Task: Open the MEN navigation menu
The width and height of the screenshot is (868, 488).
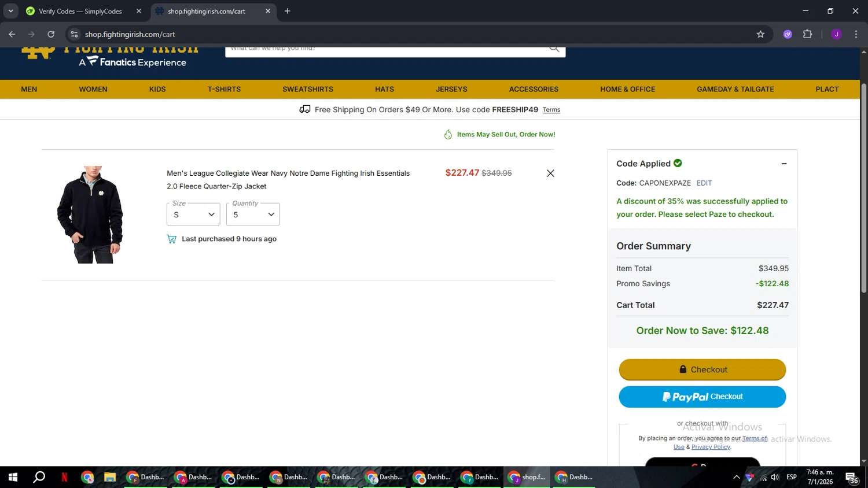Action: click(29, 89)
